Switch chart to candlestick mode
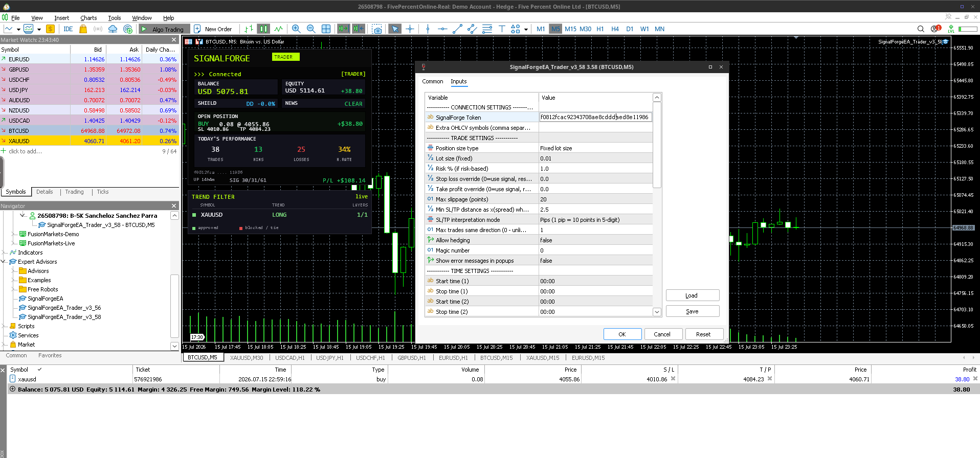 [x=263, y=29]
